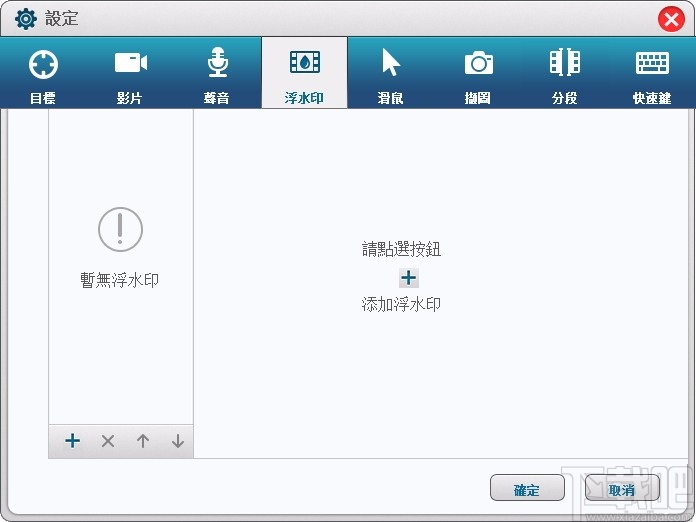Open the 聲音 audio settings tab

pos(218,73)
